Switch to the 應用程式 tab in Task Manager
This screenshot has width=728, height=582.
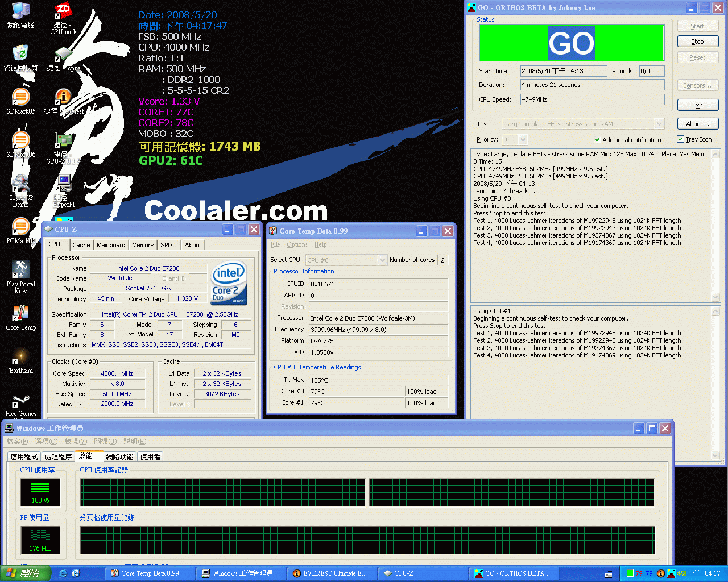pos(24,456)
